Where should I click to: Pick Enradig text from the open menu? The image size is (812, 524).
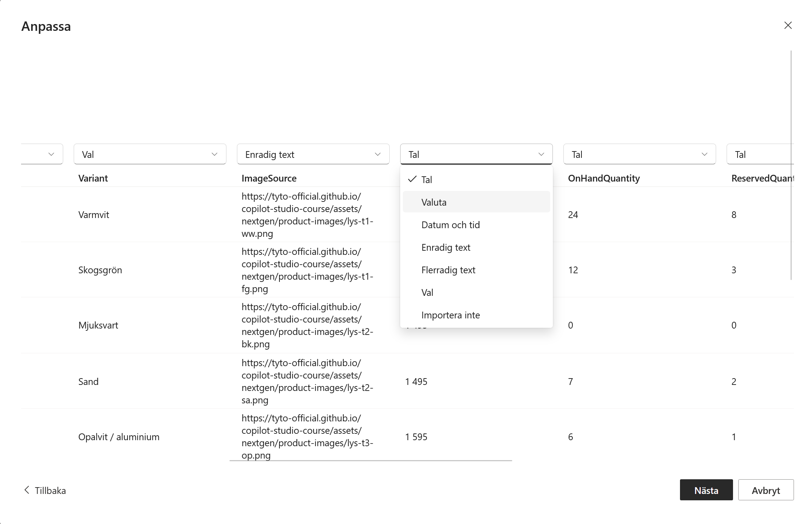coord(476,247)
